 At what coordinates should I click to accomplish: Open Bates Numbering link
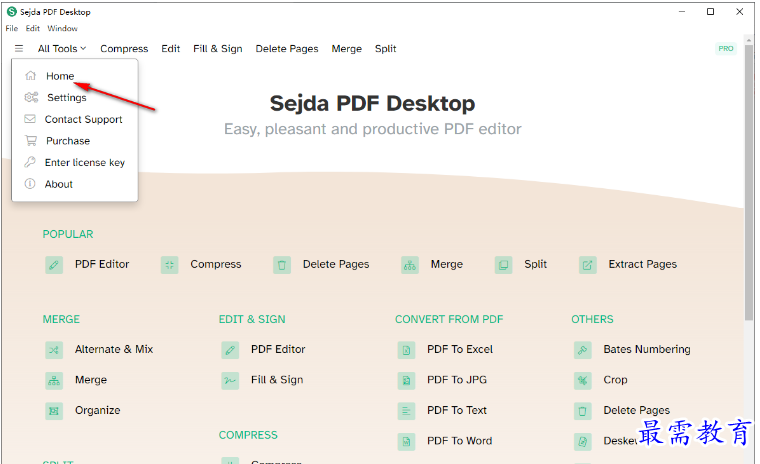(x=647, y=349)
